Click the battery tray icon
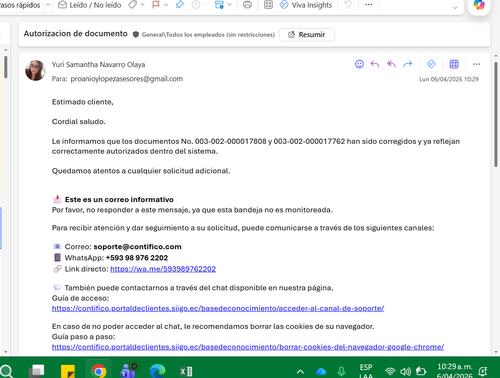Viewport: 500px width, 378px height. coord(421,371)
